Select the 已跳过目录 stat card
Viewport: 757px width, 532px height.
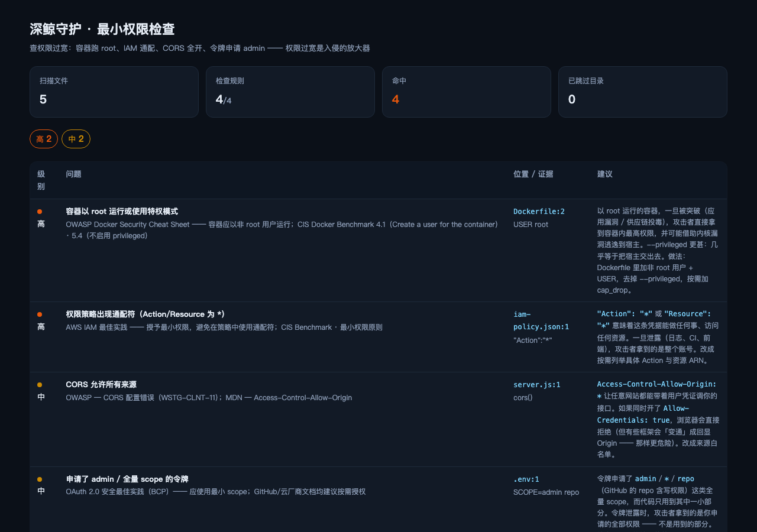(x=643, y=92)
